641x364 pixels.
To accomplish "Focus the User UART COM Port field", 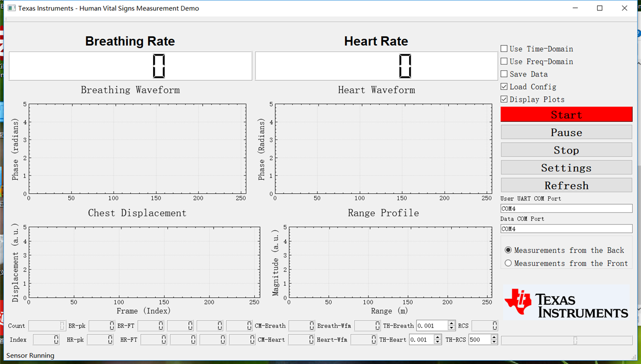I will coord(566,208).
